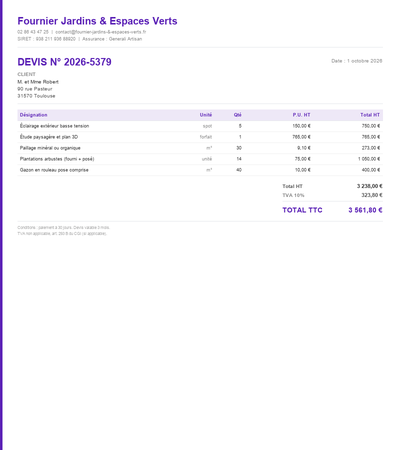Click the P.U. HT column header
This screenshot has width=400, height=450.
click(x=301, y=115)
